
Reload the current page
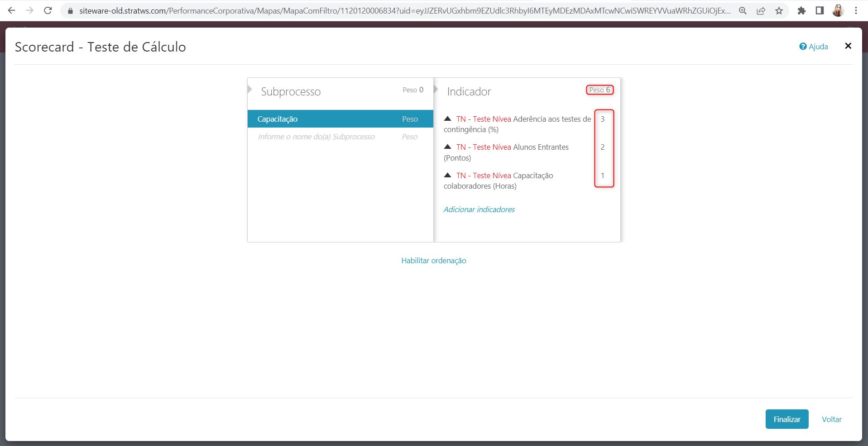pos(48,10)
